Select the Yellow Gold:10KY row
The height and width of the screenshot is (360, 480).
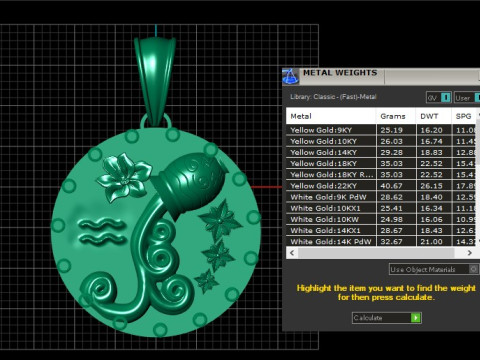coord(381,141)
